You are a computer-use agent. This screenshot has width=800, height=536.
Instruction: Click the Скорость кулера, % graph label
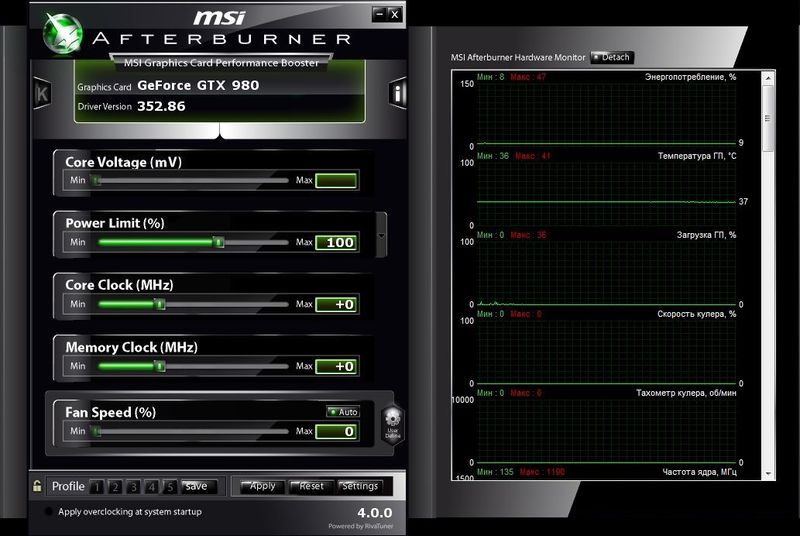(696, 314)
